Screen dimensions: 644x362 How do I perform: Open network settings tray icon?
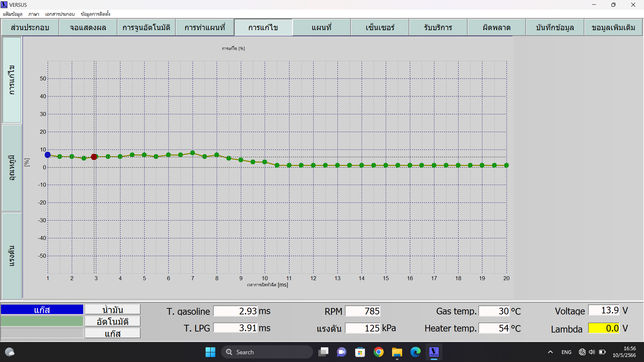(582, 352)
